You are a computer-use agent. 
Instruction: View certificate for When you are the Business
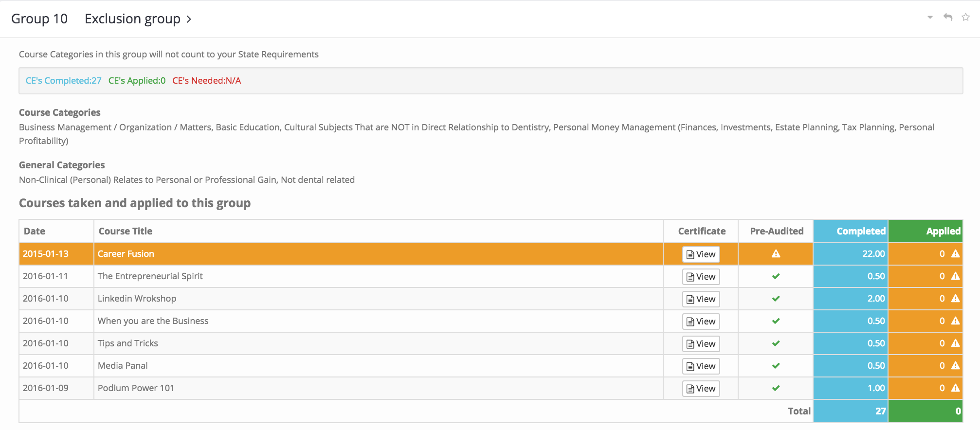pos(701,322)
